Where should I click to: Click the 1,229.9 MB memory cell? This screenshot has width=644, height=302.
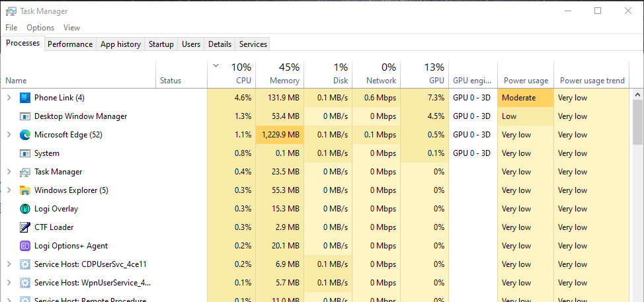pyautogui.click(x=280, y=135)
